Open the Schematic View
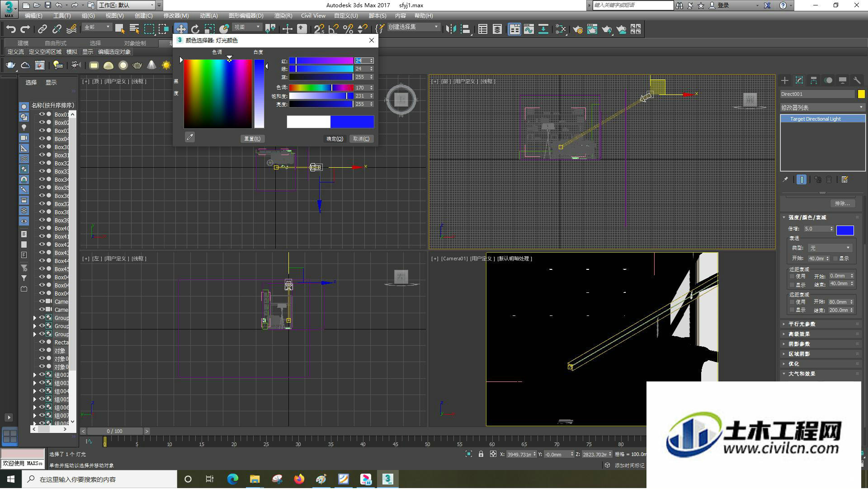The height and width of the screenshot is (489, 868). pyautogui.click(x=543, y=29)
